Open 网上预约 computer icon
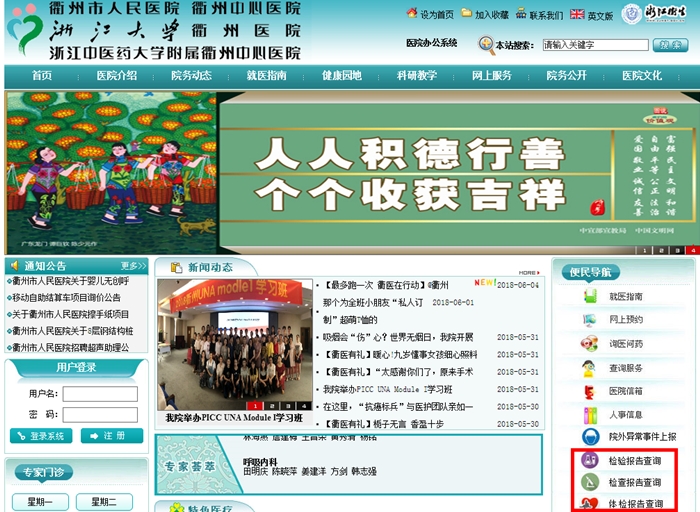Screen dimensions: 700x512 click(x=590, y=320)
